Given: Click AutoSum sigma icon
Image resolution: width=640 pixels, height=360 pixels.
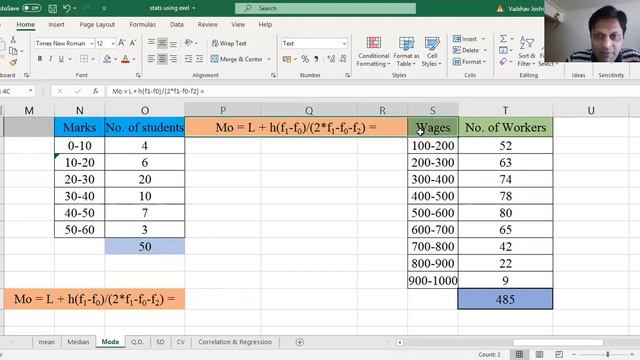Looking at the screenshot, I should [x=503, y=39].
